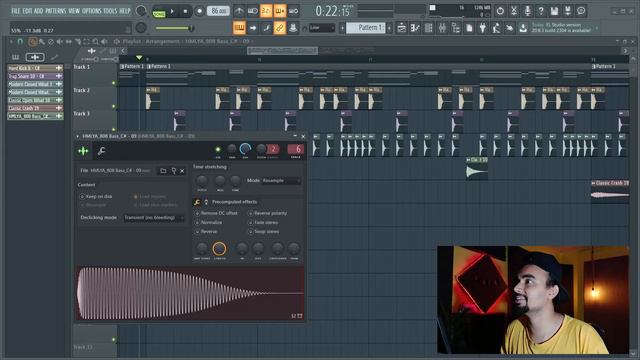Mute Track 3 with its green LED

[114, 130]
